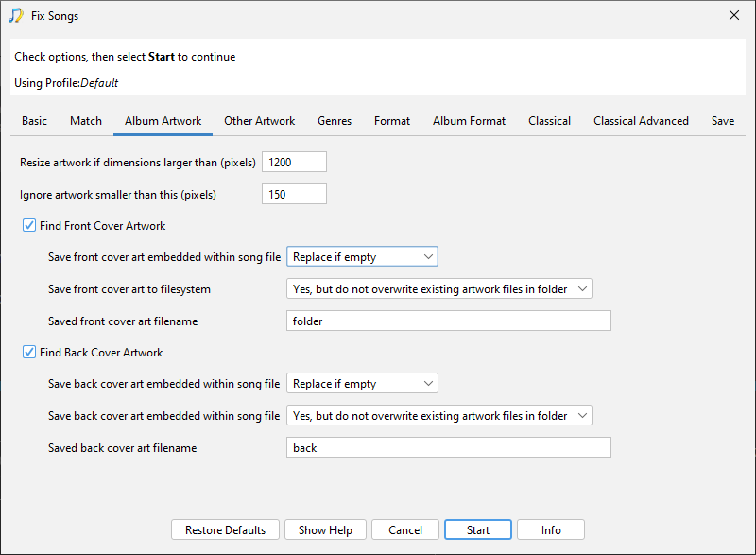Open the Other Artwork tab
Viewport: 756px width, 555px height.
coord(259,121)
